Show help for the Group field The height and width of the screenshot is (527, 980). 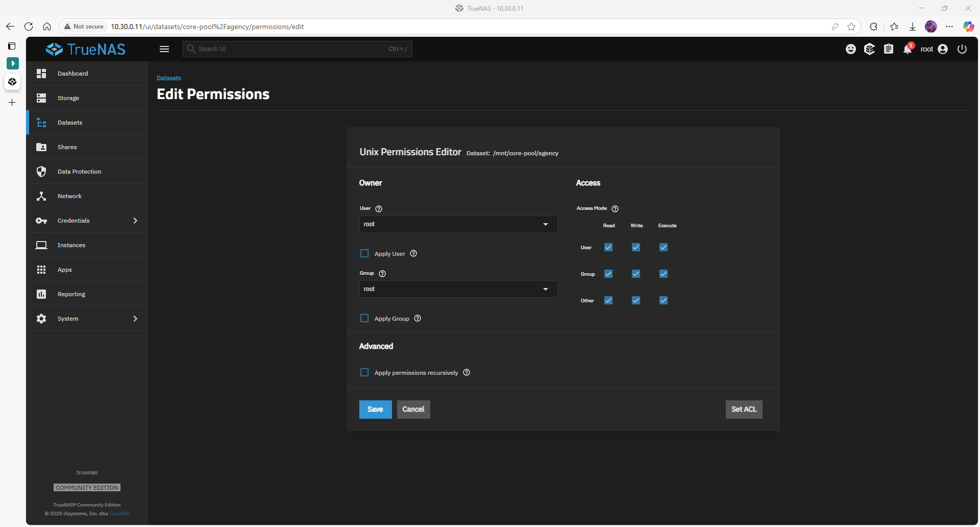pos(382,274)
